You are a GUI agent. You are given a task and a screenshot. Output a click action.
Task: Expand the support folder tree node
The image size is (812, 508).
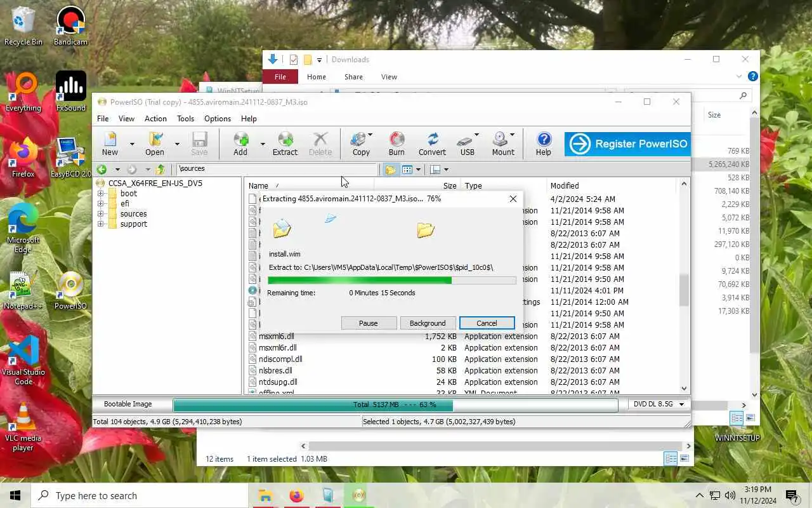pos(100,224)
